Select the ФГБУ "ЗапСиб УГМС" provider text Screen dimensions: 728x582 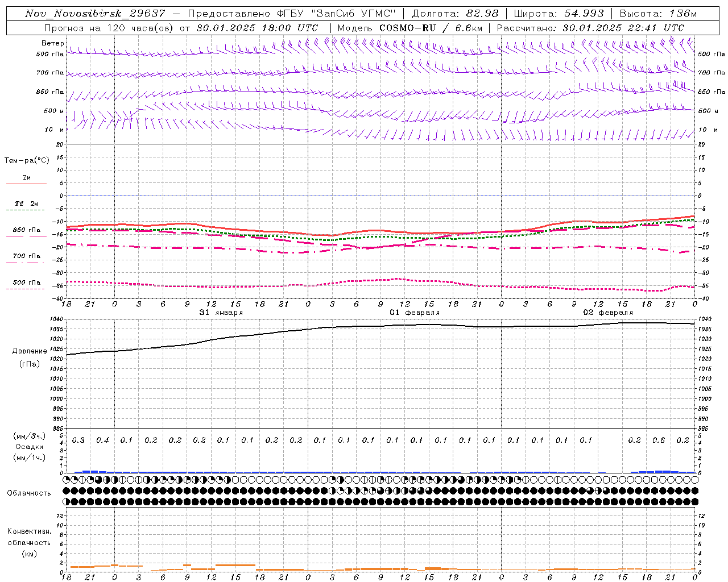336,14
